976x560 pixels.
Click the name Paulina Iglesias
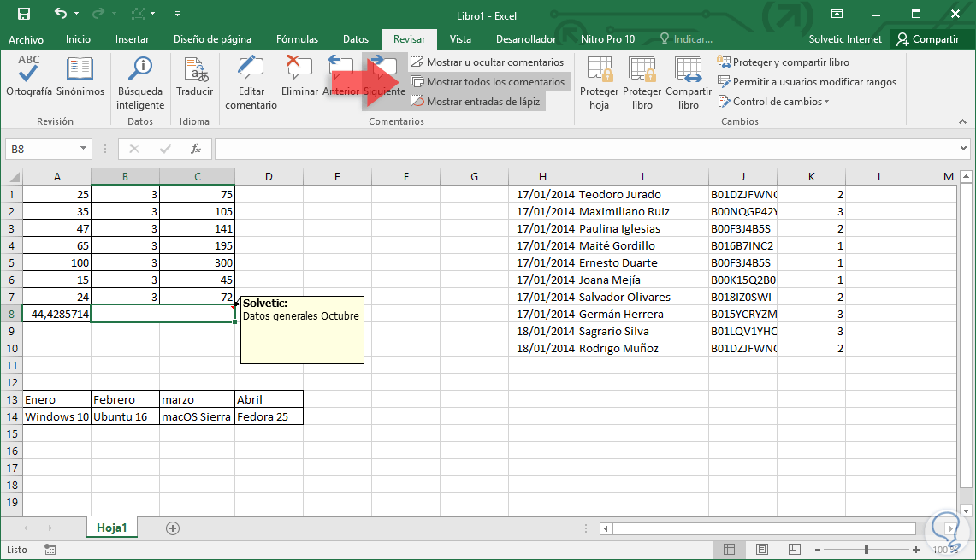coord(619,228)
